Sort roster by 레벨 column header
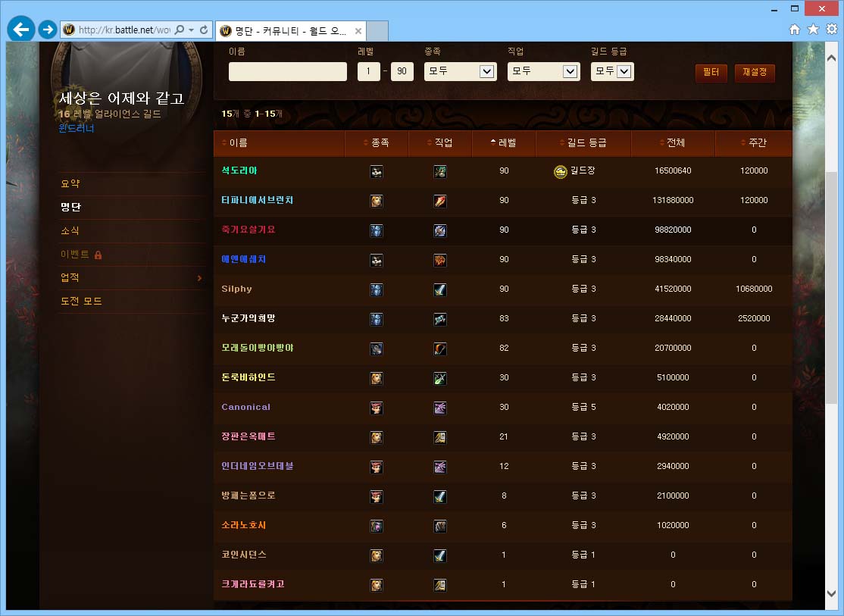The width and height of the screenshot is (844, 616). [504, 142]
